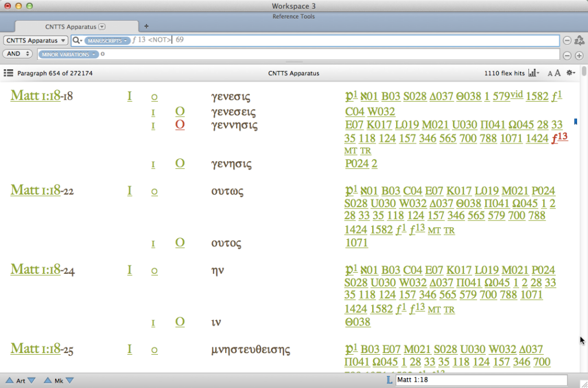Expand the AND operator dropdown
The height and width of the screenshot is (388, 588).
(18, 54)
